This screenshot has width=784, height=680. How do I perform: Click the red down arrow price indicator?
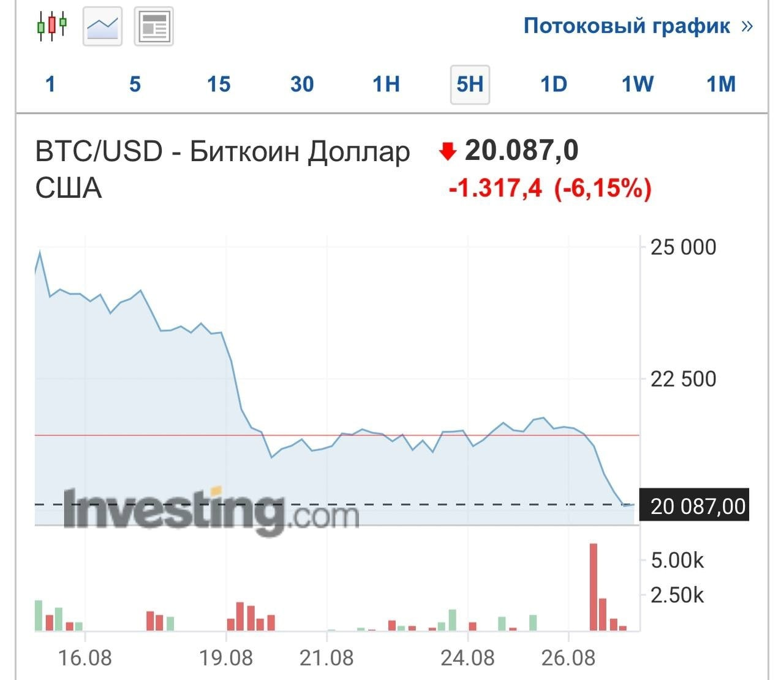click(x=448, y=151)
